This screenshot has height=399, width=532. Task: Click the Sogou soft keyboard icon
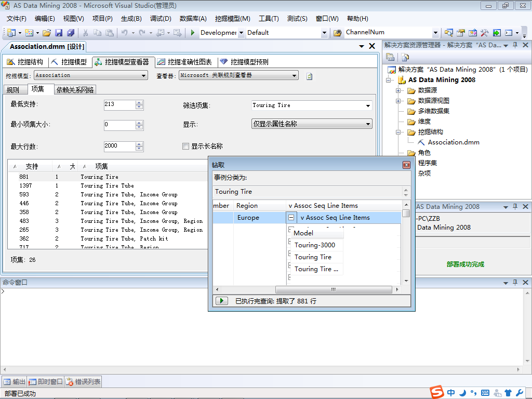tap(486, 393)
